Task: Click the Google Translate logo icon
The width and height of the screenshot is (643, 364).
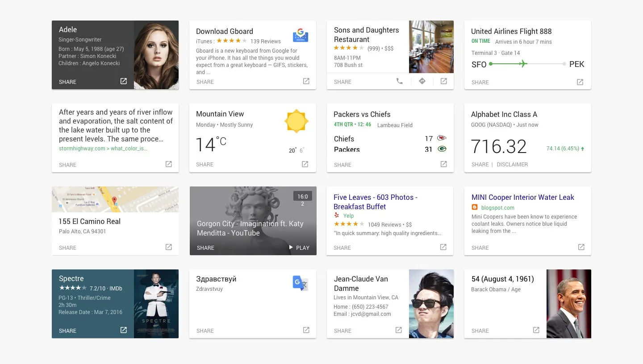Action: point(301,283)
